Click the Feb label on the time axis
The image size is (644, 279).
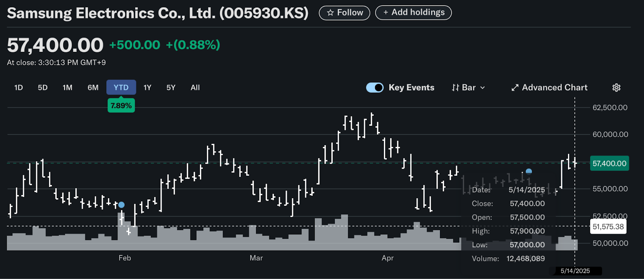click(125, 258)
